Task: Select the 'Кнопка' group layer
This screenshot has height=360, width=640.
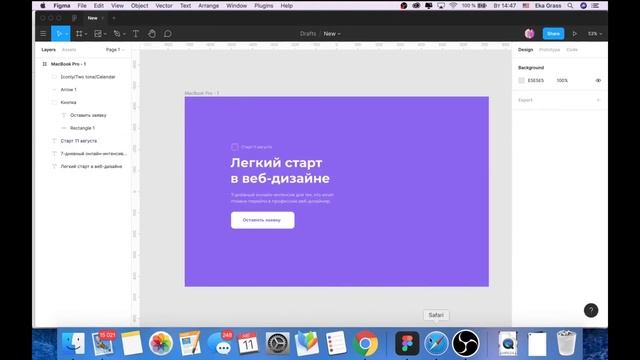Action: point(68,102)
